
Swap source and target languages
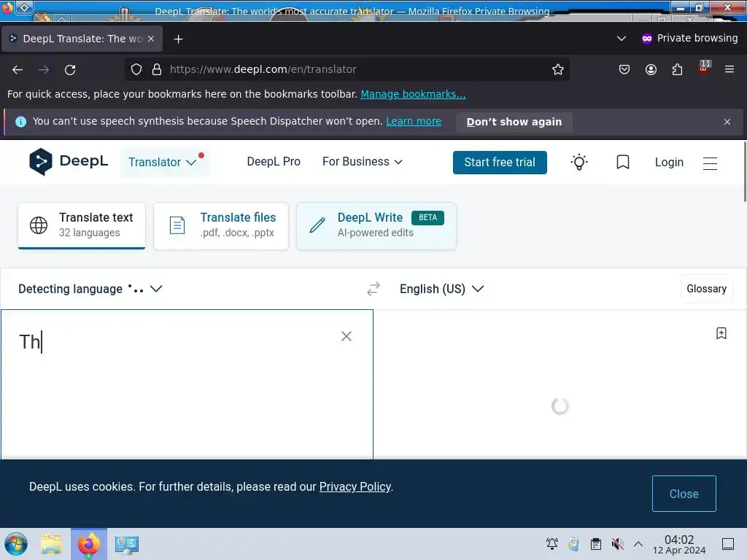pyautogui.click(x=373, y=289)
